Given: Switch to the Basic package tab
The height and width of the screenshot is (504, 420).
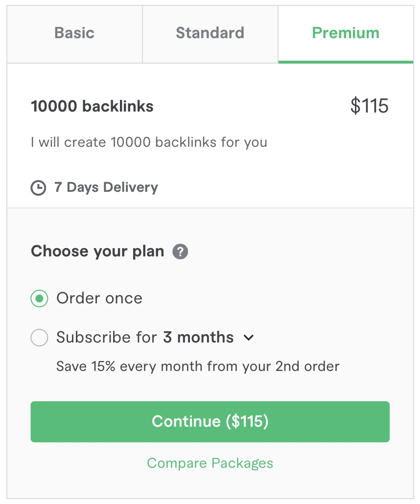Looking at the screenshot, I should 74,33.
